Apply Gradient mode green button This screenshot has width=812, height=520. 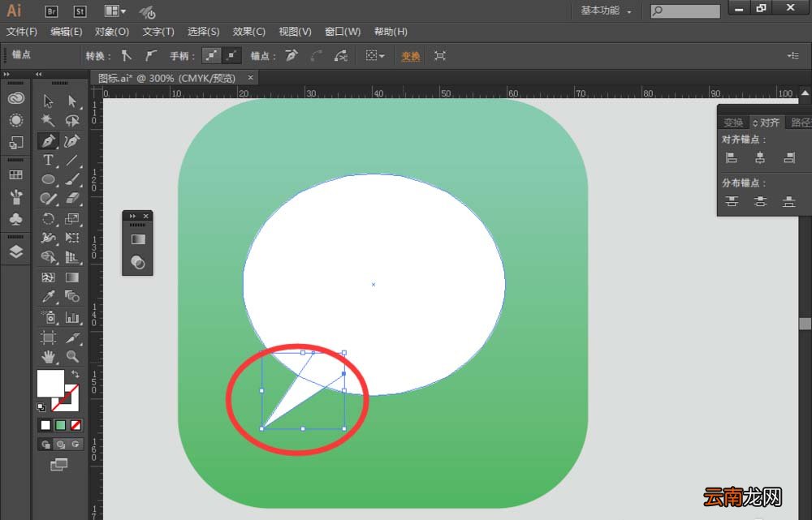point(61,425)
